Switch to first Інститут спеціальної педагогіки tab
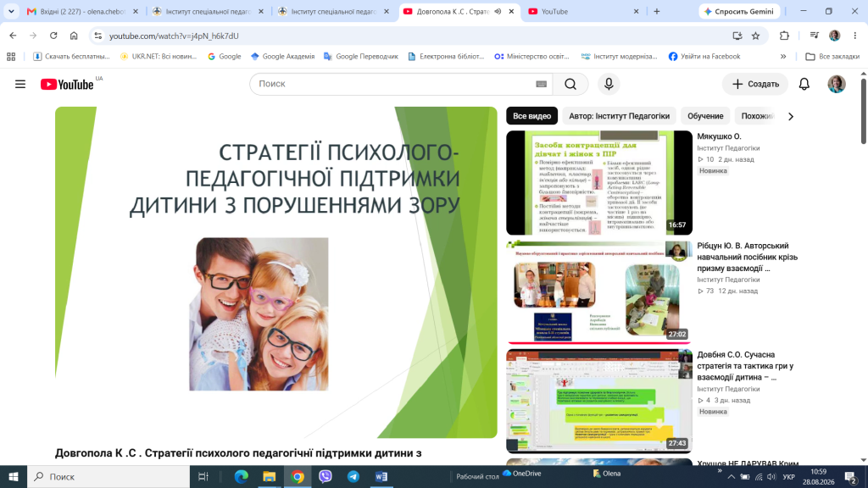The width and height of the screenshot is (868, 488). point(209,11)
